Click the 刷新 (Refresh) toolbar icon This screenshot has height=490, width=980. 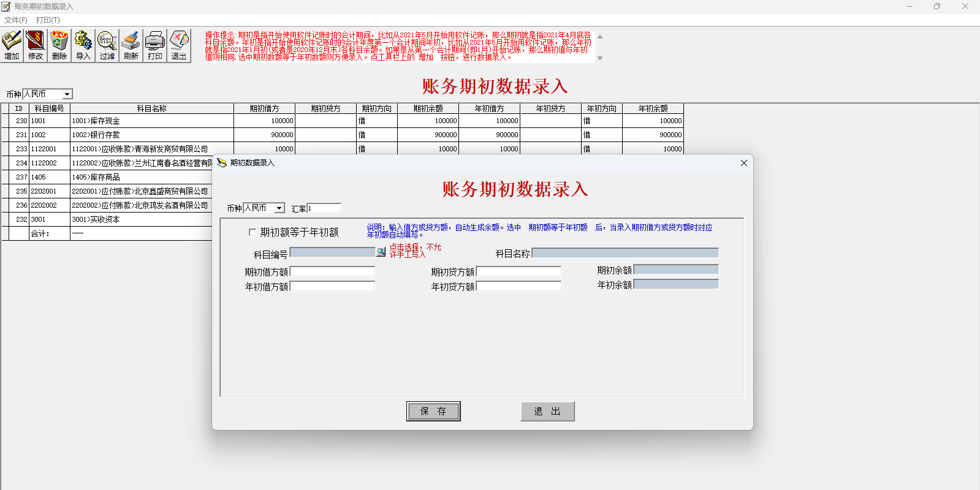131,45
